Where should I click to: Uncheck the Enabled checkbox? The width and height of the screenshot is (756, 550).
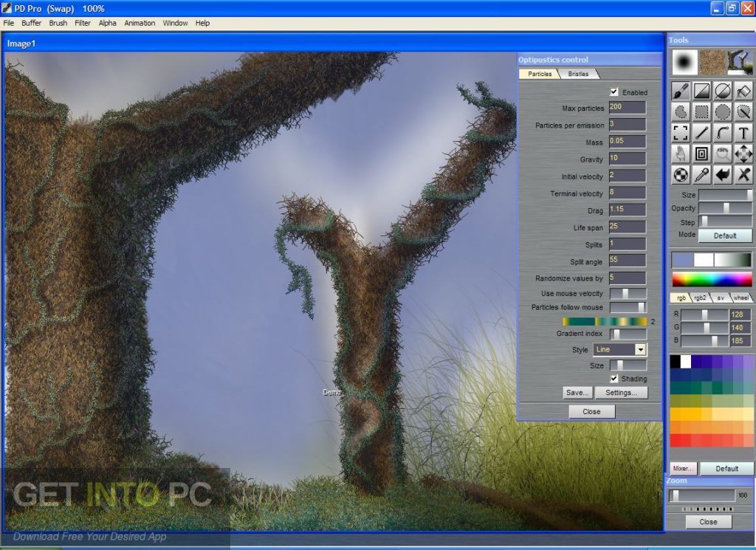(x=614, y=92)
